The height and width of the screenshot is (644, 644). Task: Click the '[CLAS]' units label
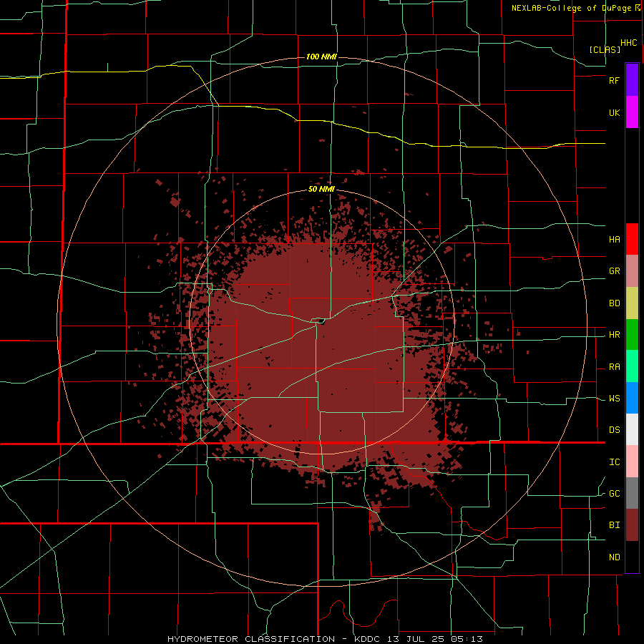click(605, 49)
